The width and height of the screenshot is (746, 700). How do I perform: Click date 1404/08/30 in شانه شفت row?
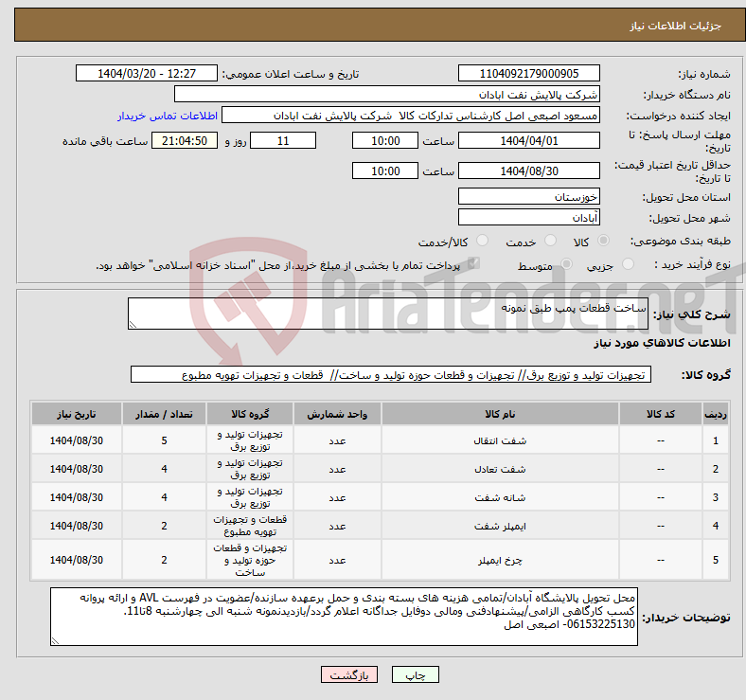click(x=77, y=497)
